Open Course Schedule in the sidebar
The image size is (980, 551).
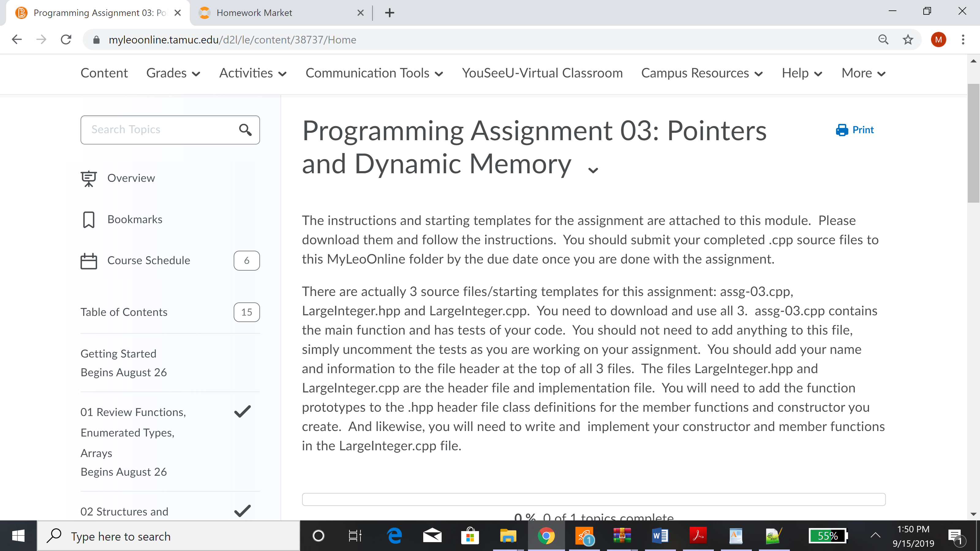[148, 261]
